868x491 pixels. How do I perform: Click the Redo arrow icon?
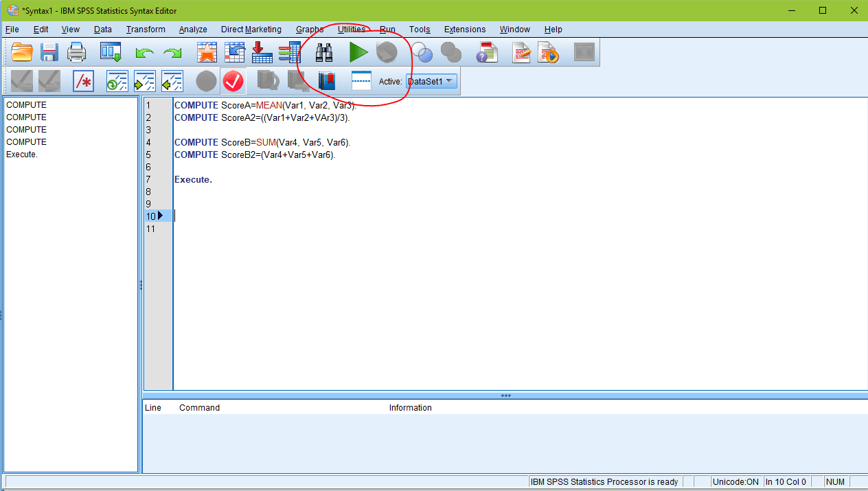click(x=172, y=53)
